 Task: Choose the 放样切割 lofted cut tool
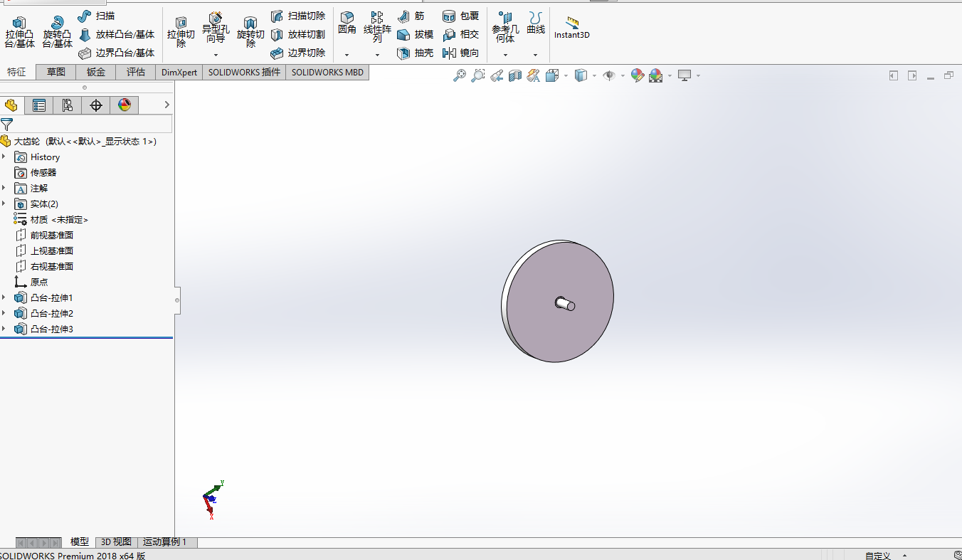point(298,34)
